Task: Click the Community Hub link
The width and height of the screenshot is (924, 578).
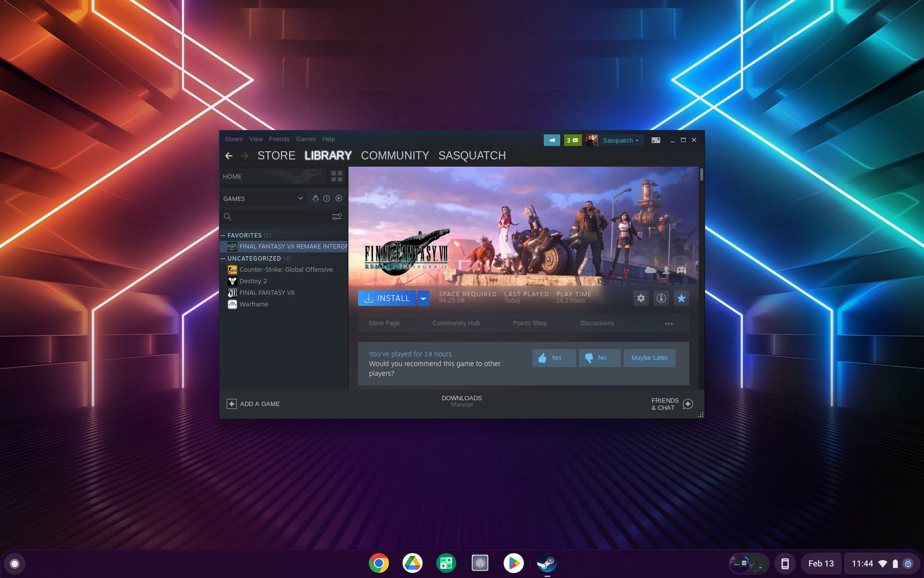Action: point(456,324)
